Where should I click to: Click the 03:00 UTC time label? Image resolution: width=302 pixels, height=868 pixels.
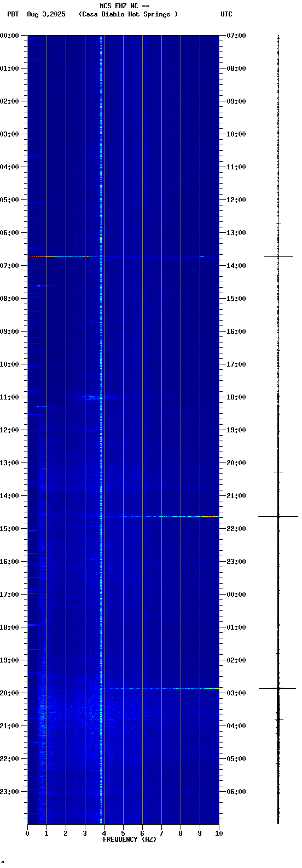tap(236, 693)
